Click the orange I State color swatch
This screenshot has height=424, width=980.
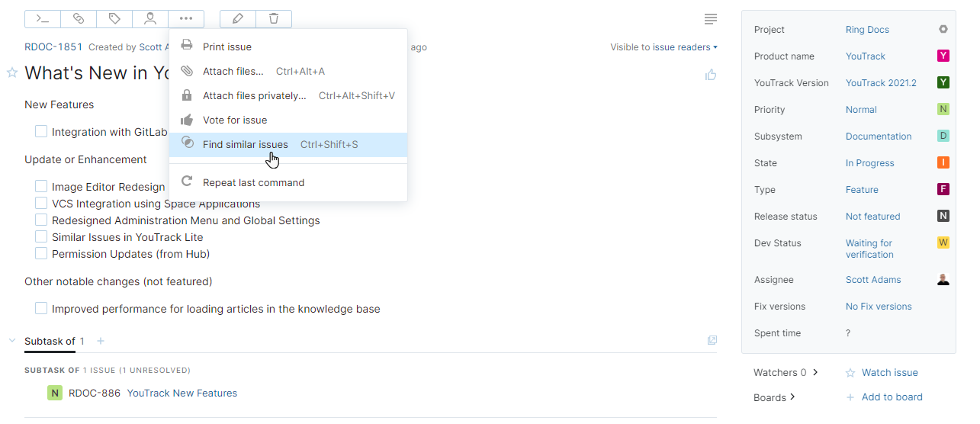(x=943, y=162)
